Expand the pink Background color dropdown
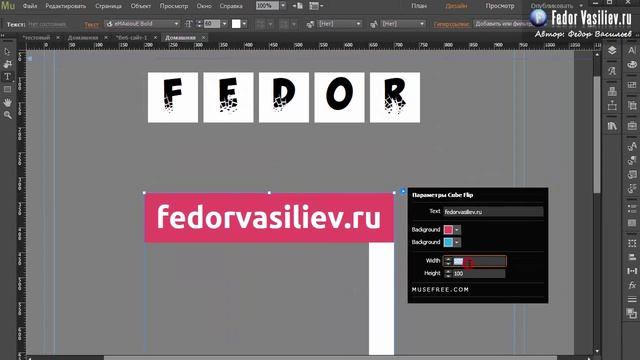Image resolution: width=640 pixels, height=360 pixels. (x=457, y=230)
